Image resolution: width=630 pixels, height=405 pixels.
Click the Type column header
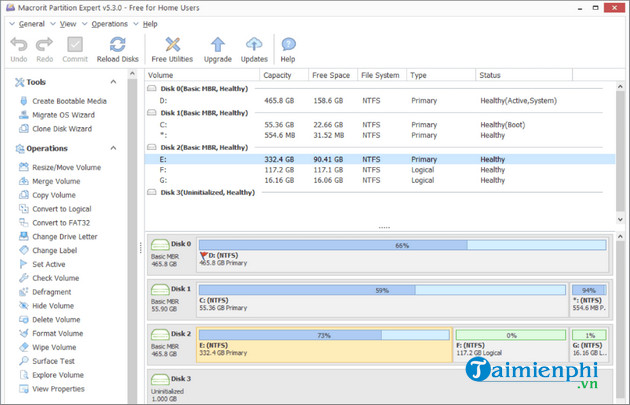click(x=441, y=75)
